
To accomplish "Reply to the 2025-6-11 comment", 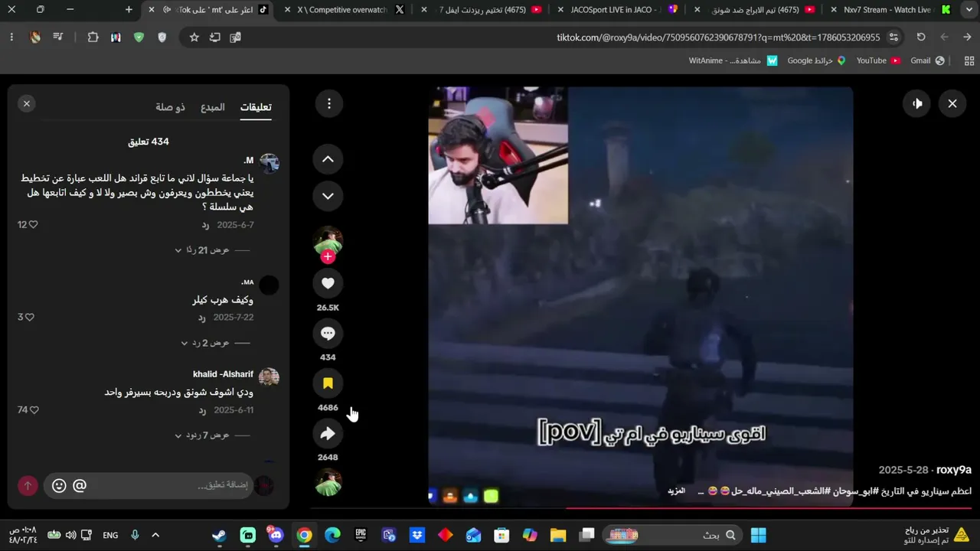I will [202, 410].
